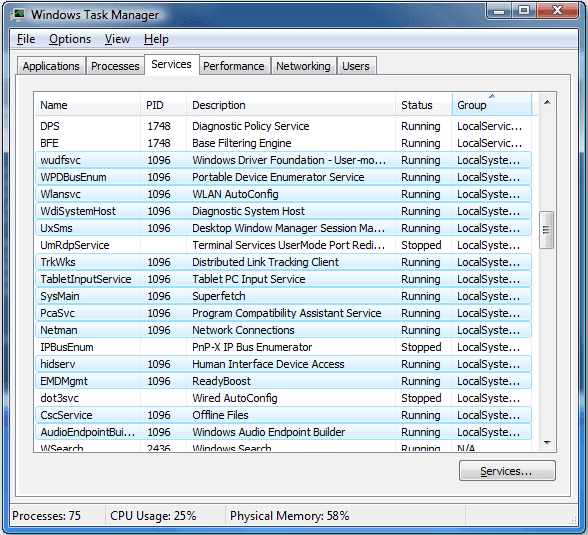Image resolution: width=588 pixels, height=535 pixels.
Task: Switch to the Applications tab
Action: pos(51,66)
